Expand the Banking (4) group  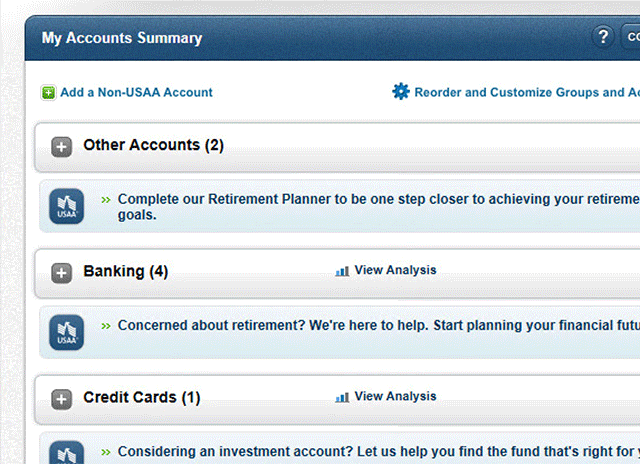tap(61, 273)
